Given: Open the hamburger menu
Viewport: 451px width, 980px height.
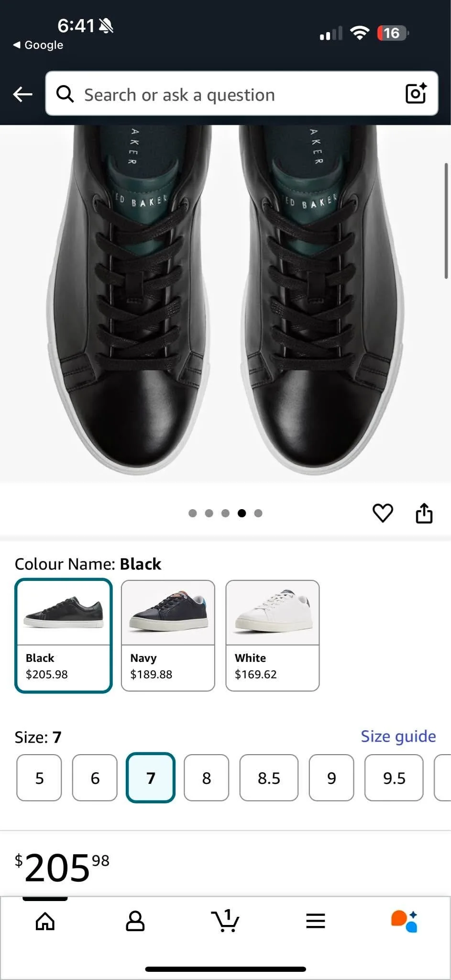Looking at the screenshot, I should [316, 921].
